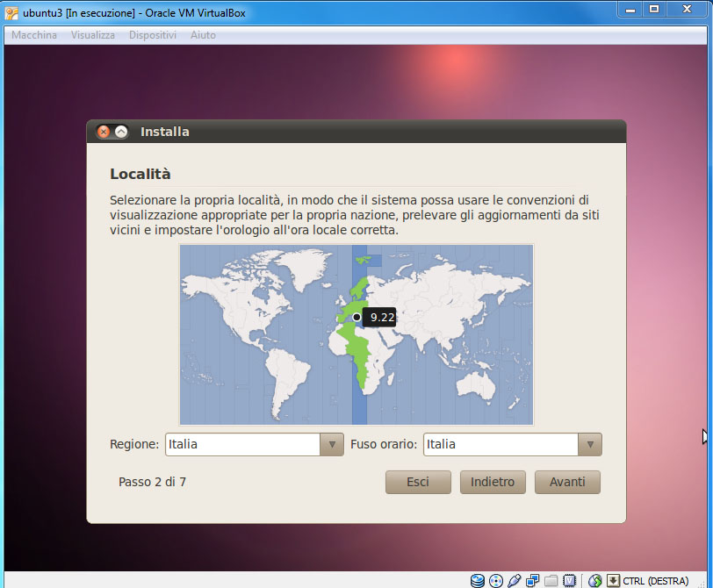Click the Avanti button

click(567, 482)
